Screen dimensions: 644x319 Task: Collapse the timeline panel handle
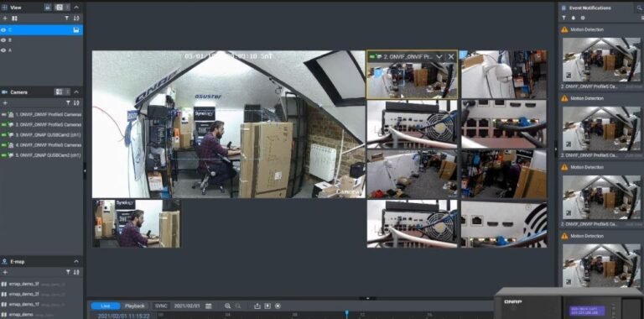(x=367, y=298)
